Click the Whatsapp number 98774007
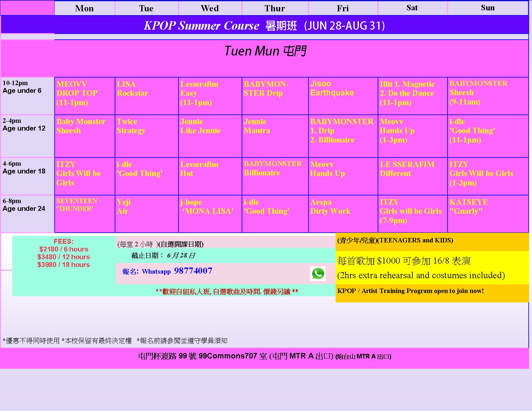 click(x=193, y=271)
